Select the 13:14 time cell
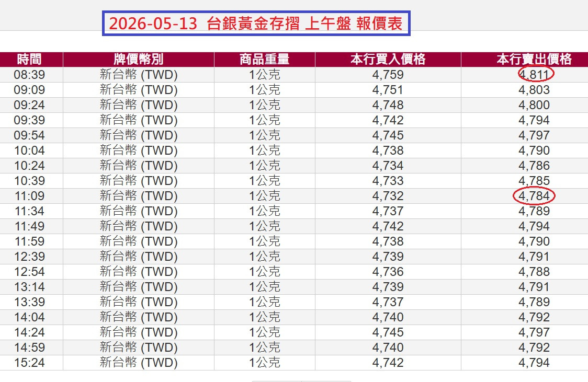 [x=29, y=287]
